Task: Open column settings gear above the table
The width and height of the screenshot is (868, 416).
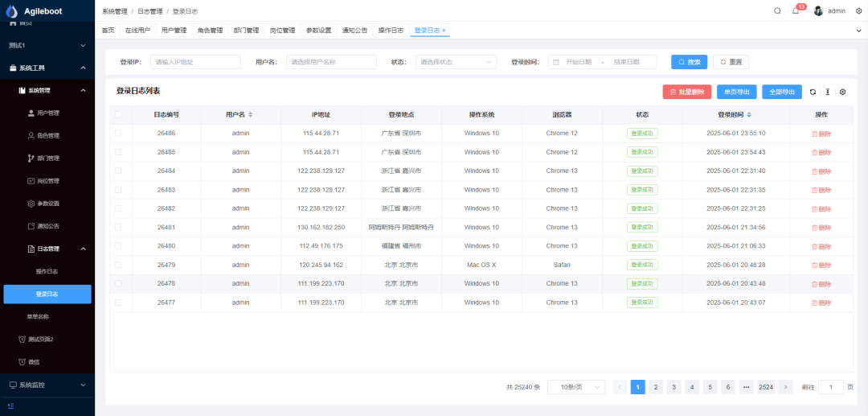Action: pyautogui.click(x=843, y=92)
